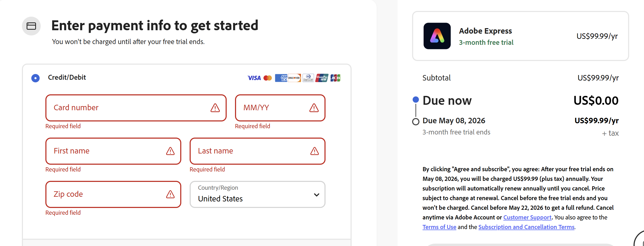Open Subscription and Cancellation Terms link
This screenshot has height=246, width=644.
[526, 227]
